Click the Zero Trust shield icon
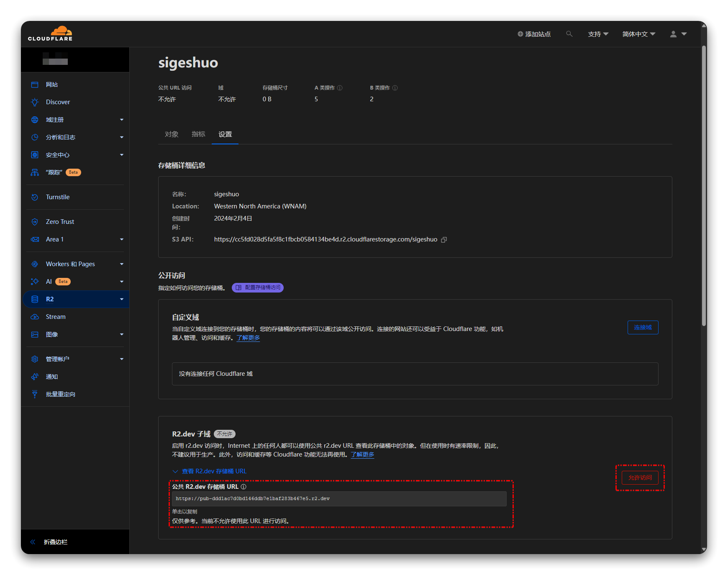Image resolution: width=728 pixels, height=575 pixels. click(35, 222)
